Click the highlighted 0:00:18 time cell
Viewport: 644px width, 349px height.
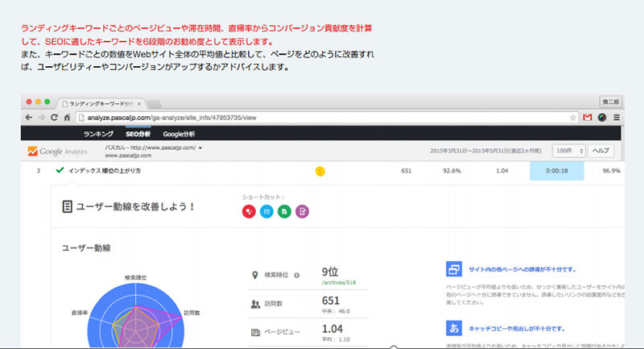click(x=556, y=171)
